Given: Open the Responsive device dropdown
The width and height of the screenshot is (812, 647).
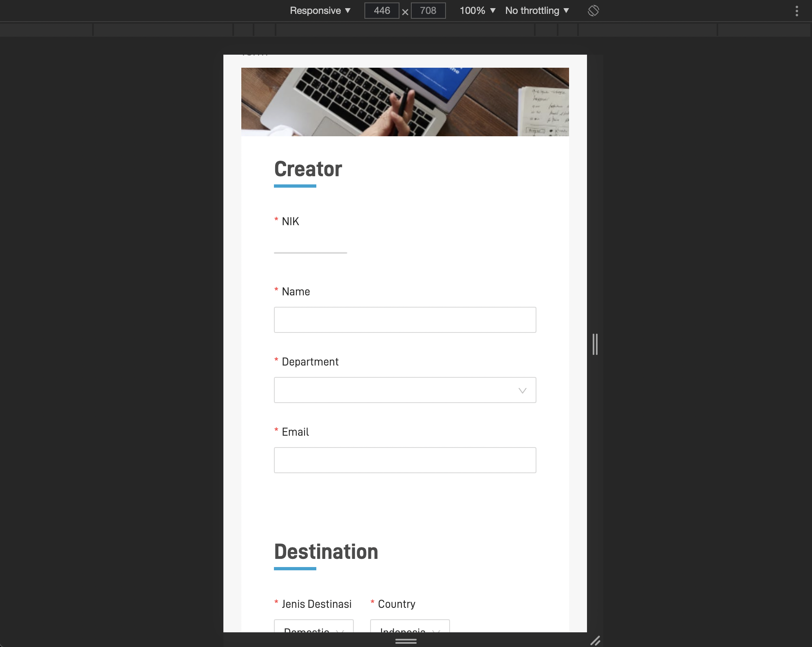Looking at the screenshot, I should pyautogui.click(x=320, y=11).
